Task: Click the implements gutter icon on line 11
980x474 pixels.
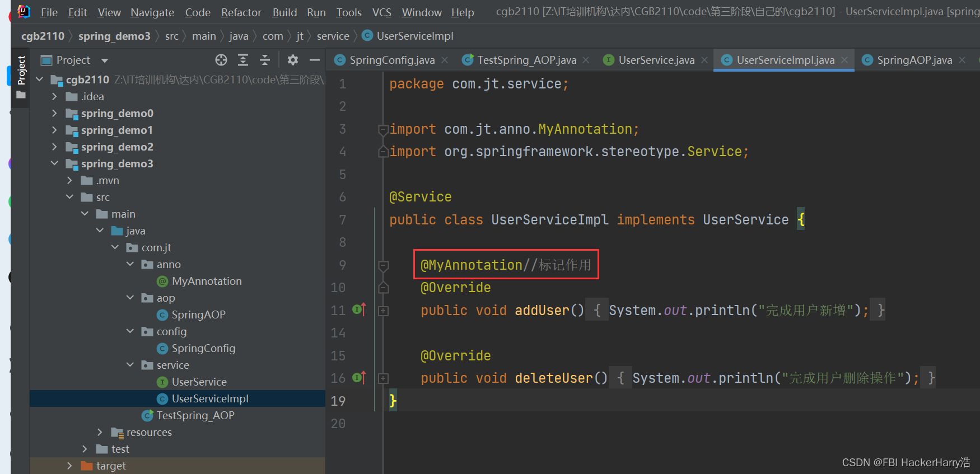Action: point(359,309)
